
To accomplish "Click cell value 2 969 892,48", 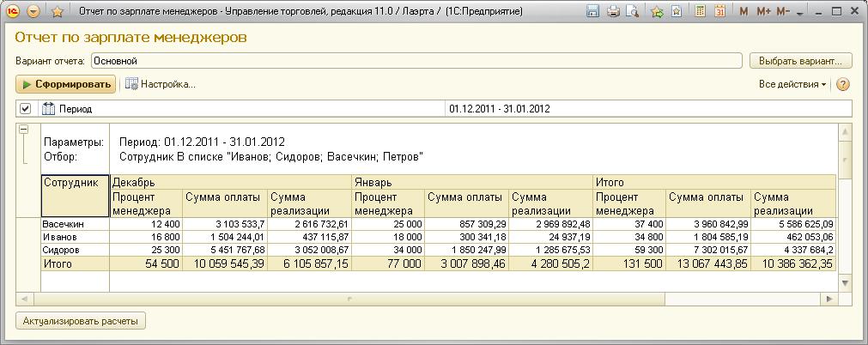I will pos(552,224).
